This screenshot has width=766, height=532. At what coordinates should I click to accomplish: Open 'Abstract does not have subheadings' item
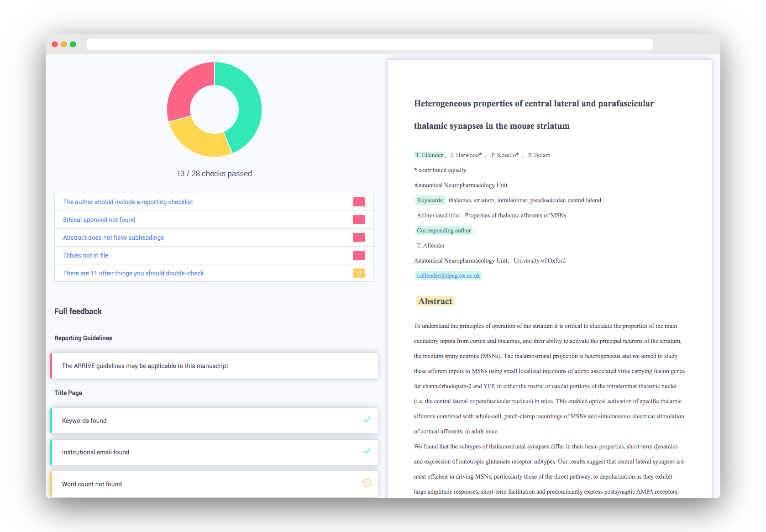113,237
